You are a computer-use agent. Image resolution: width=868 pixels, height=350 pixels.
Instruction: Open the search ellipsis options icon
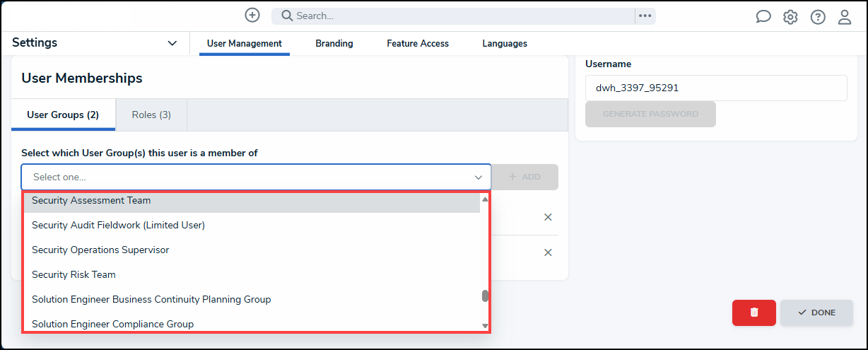pyautogui.click(x=645, y=16)
